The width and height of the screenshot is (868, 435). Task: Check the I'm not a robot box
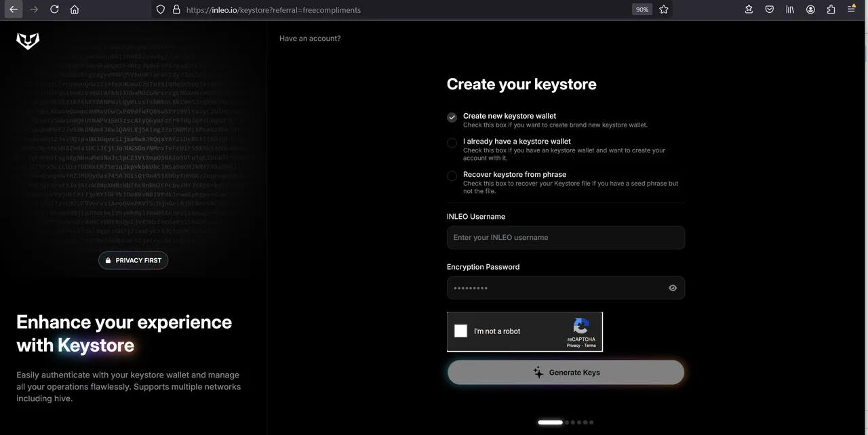(x=460, y=331)
